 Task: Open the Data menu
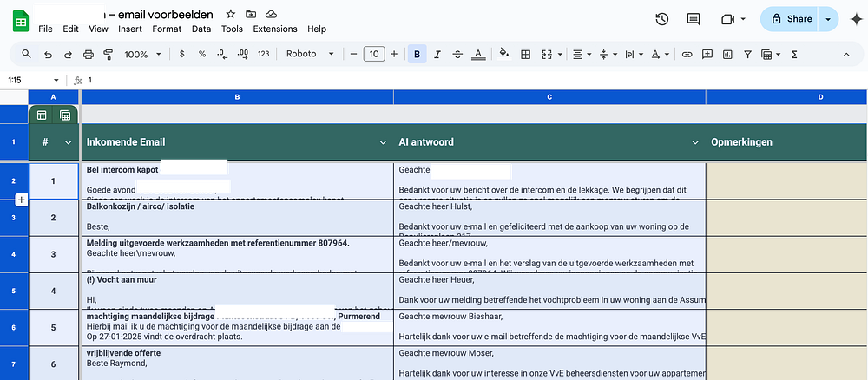[201, 29]
